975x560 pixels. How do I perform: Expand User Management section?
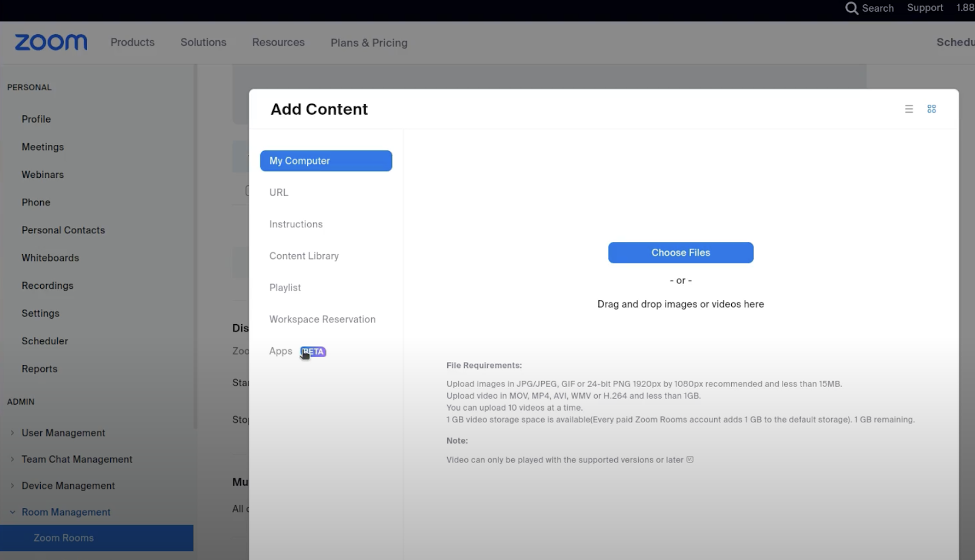(x=12, y=433)
